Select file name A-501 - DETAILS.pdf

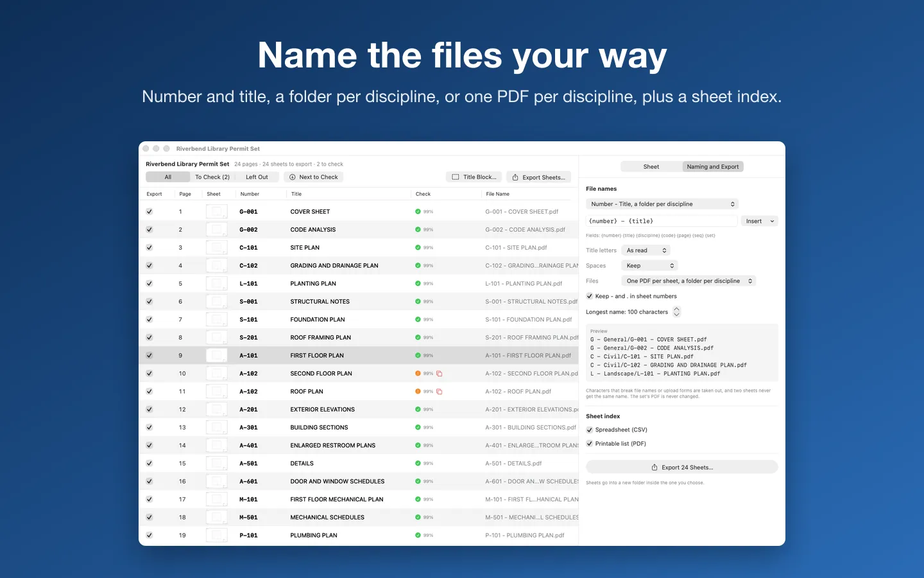(513, 463)
